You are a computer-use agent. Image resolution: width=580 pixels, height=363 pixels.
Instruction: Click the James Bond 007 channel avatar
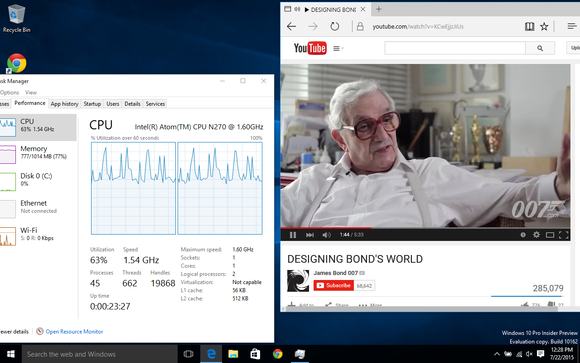click(298, 281)
